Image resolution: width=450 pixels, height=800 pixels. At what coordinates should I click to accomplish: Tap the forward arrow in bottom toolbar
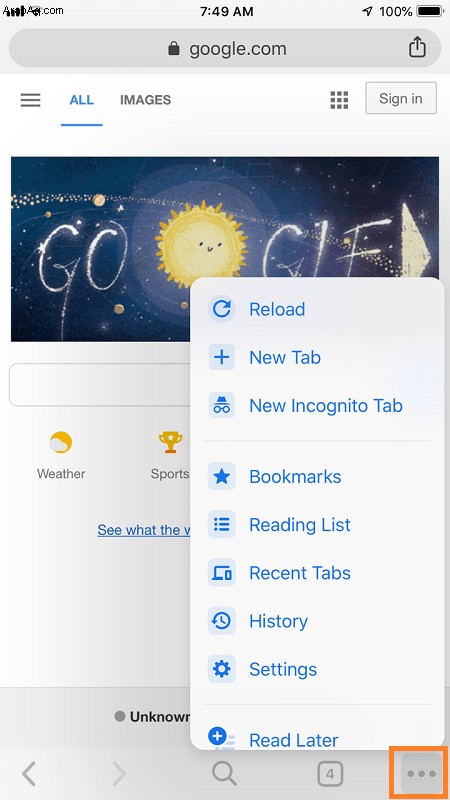[x=119, y=774]
